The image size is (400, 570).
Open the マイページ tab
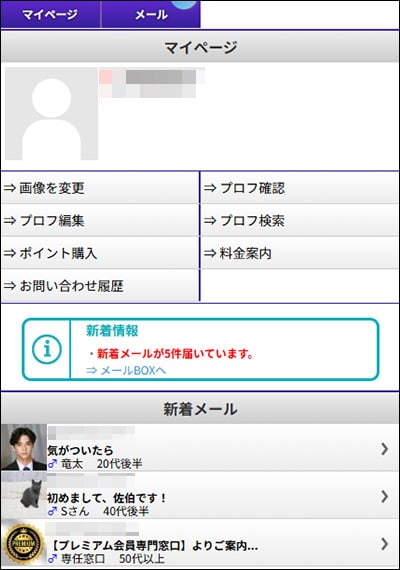coord(50,14)
